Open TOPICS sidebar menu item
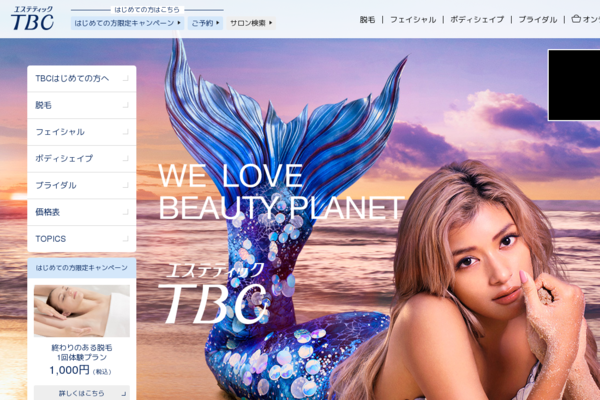The height and width of the screenshot is (400, 600). pos(82,239)
